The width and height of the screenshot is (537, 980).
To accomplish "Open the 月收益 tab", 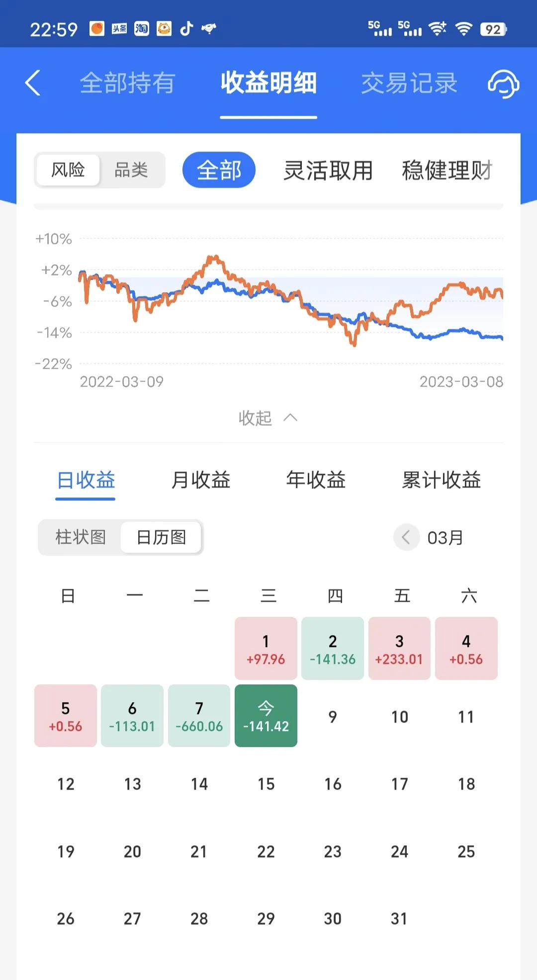I will coord(201,480).
